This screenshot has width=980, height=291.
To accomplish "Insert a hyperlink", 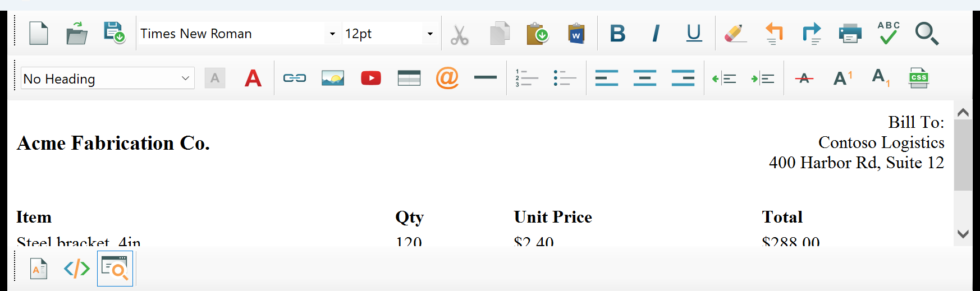I will [295, 78].
